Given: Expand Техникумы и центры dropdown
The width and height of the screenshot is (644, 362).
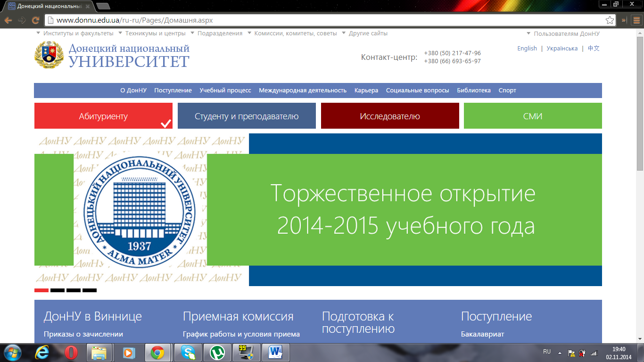Looking at the screenshot, I should (152, 33).
